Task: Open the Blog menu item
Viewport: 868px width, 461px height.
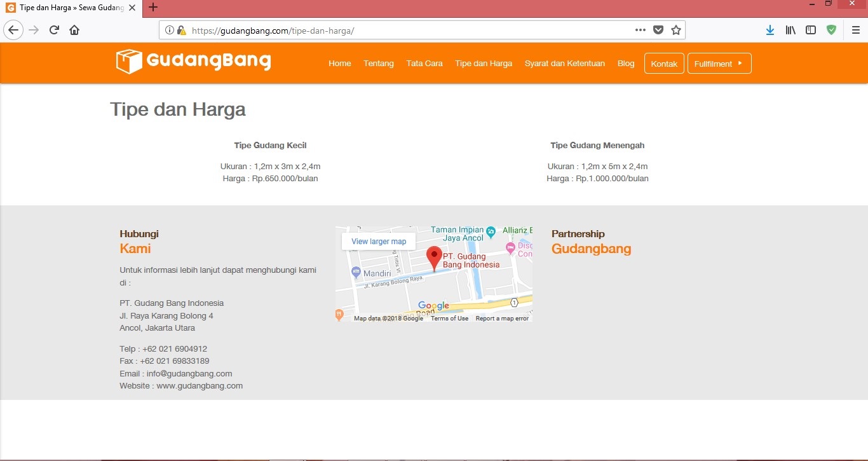Action: 626,64
